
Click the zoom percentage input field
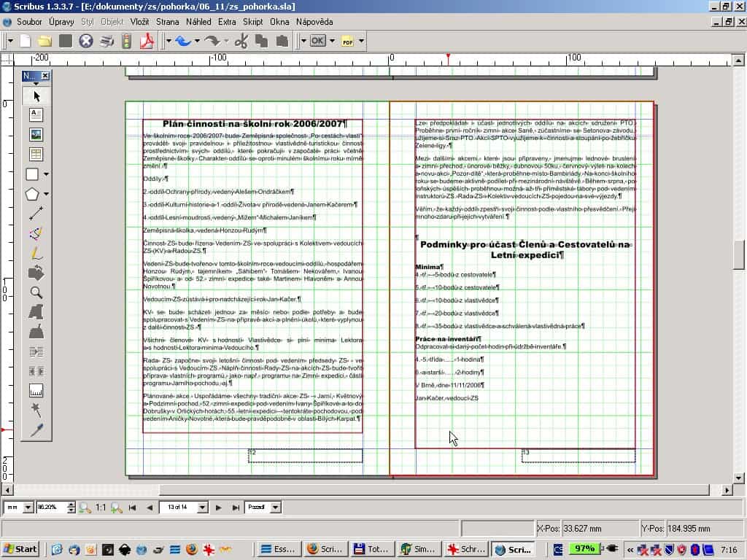point(50,507)
